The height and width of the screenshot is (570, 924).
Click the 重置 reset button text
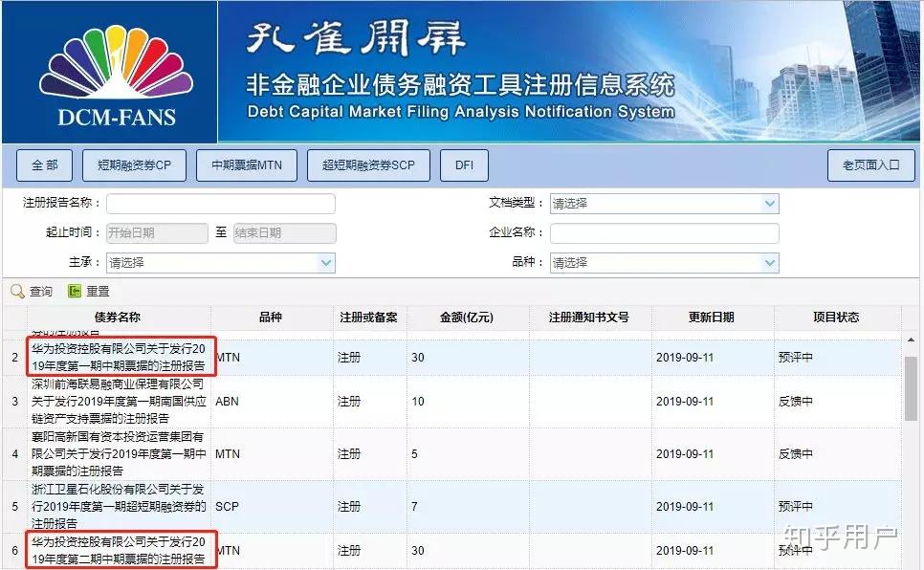98,291
